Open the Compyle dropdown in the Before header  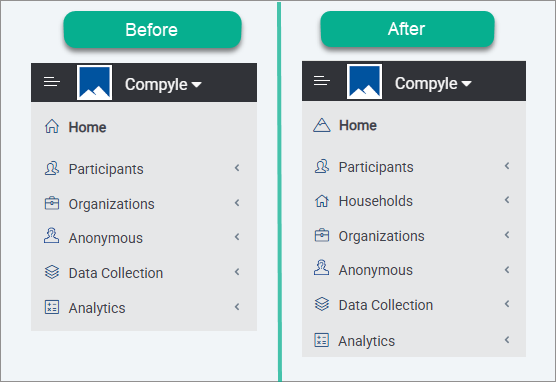tap(163, 85)
